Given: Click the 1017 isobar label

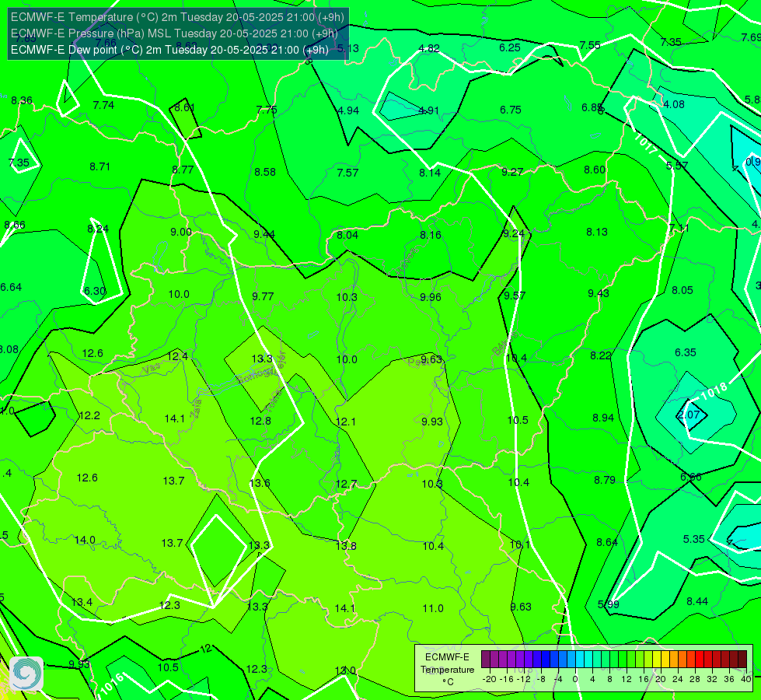Looking at the screenshot, I should pyautogui.click(x=645, y=144).
